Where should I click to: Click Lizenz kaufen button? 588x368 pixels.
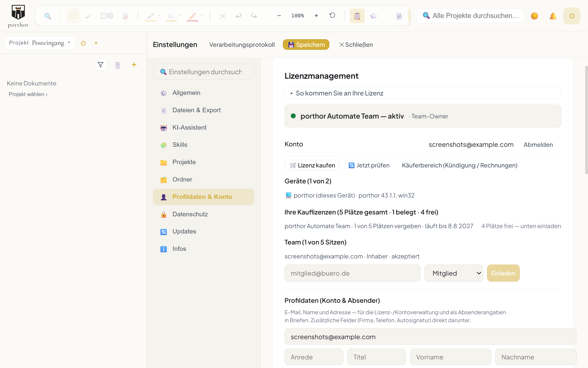click(x=312, y=165)
